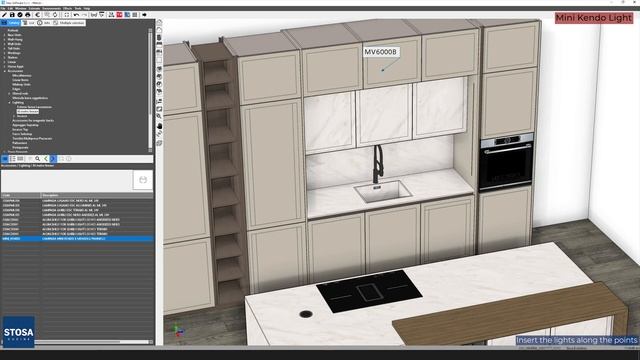Open the Window menu
This screenshot has height=360, width=640.
click(21, 8)
